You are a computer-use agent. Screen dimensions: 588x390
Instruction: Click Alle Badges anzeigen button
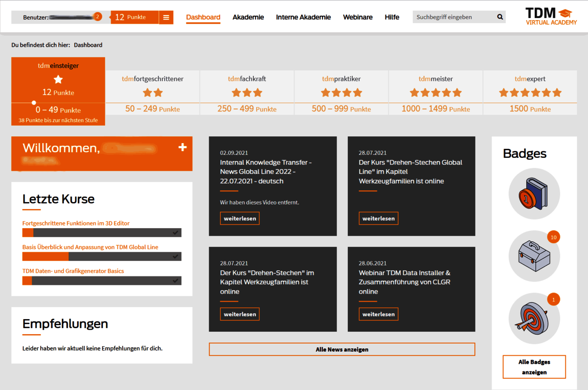coord(534,367)
